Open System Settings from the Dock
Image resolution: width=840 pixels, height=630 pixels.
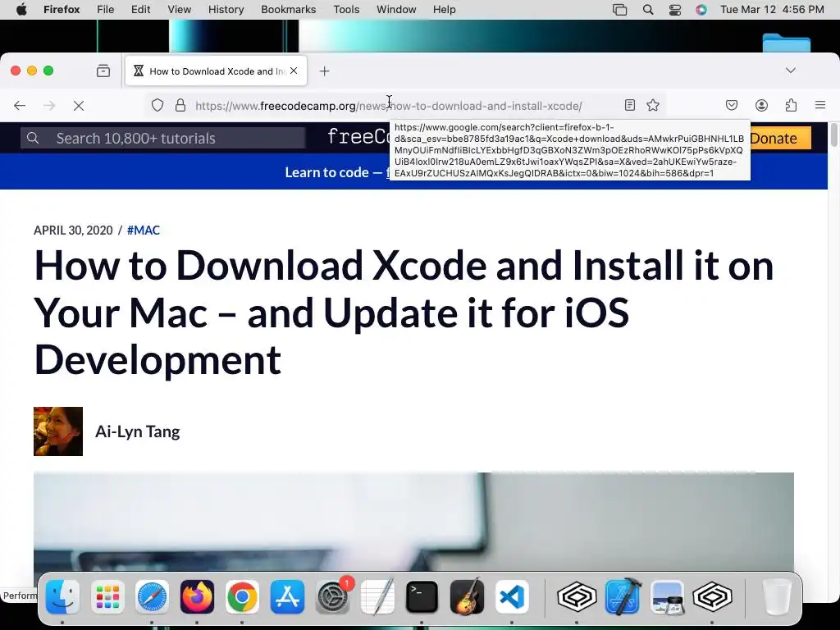coord(333,597)
